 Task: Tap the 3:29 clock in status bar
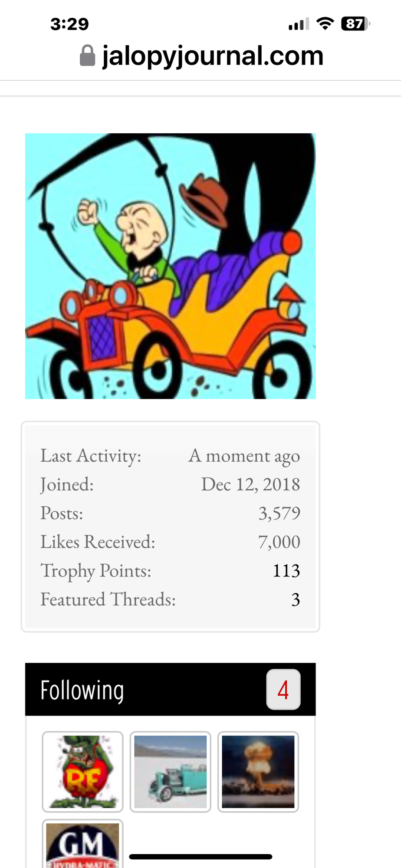[69, 24]
